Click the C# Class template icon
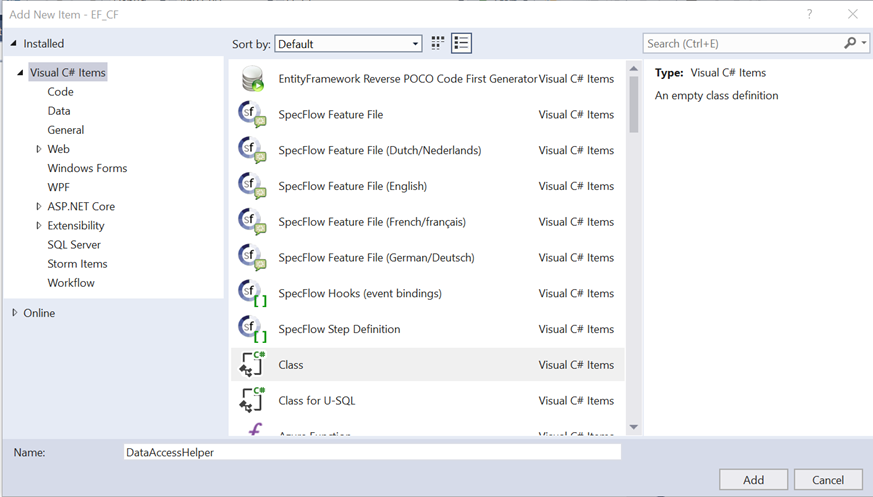The height and width of the screenshot is (497, 873). tap(252, 365)
